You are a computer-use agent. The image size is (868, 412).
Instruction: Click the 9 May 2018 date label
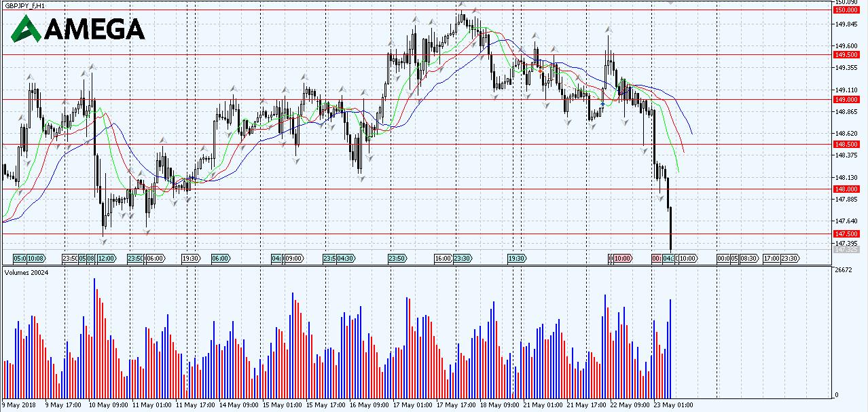20,405
